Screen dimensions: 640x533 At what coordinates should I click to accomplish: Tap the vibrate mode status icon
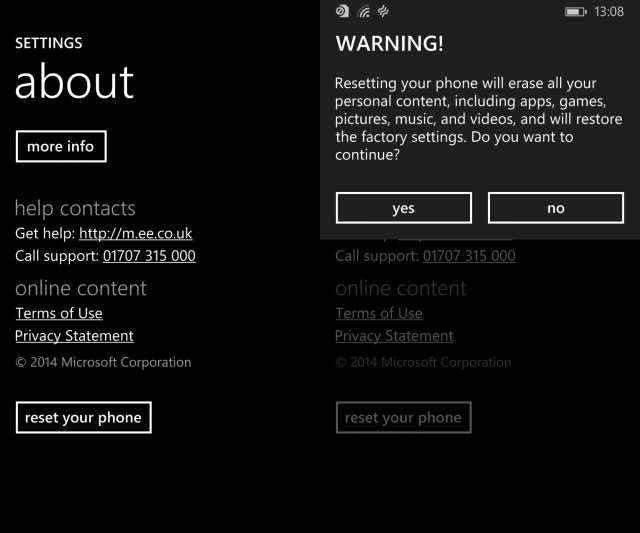[x=383, y=11]
